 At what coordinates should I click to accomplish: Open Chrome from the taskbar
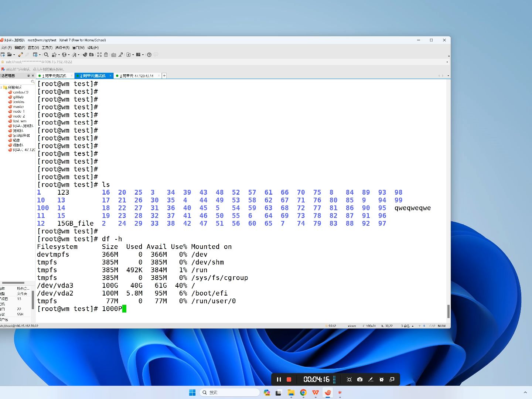pos(303,392)
